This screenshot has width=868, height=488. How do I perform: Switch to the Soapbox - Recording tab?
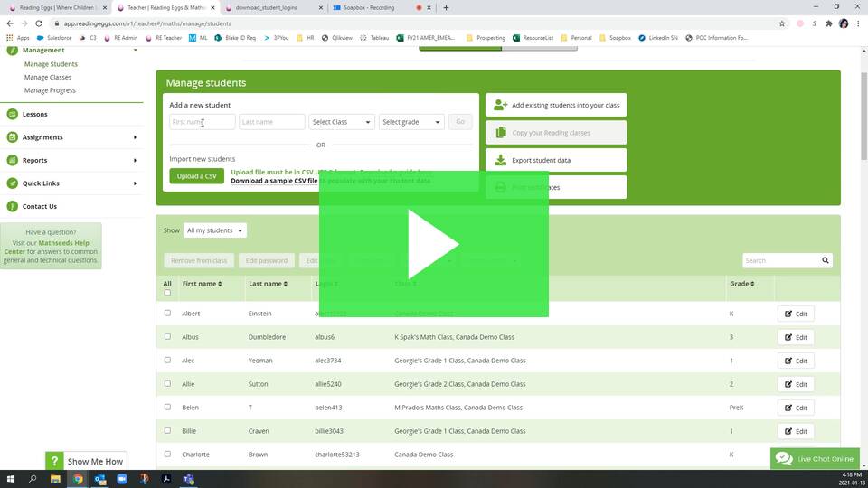click(382, 8)
